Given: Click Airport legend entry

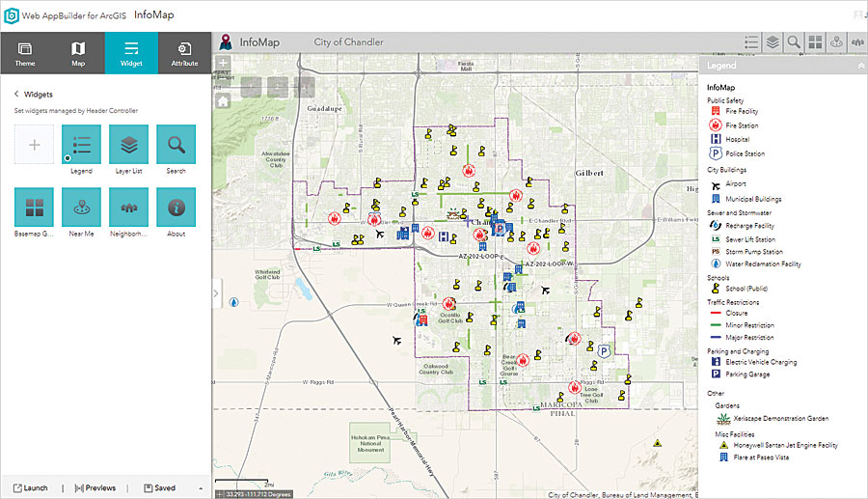Looking at the screenshot, I should (728, 184).
